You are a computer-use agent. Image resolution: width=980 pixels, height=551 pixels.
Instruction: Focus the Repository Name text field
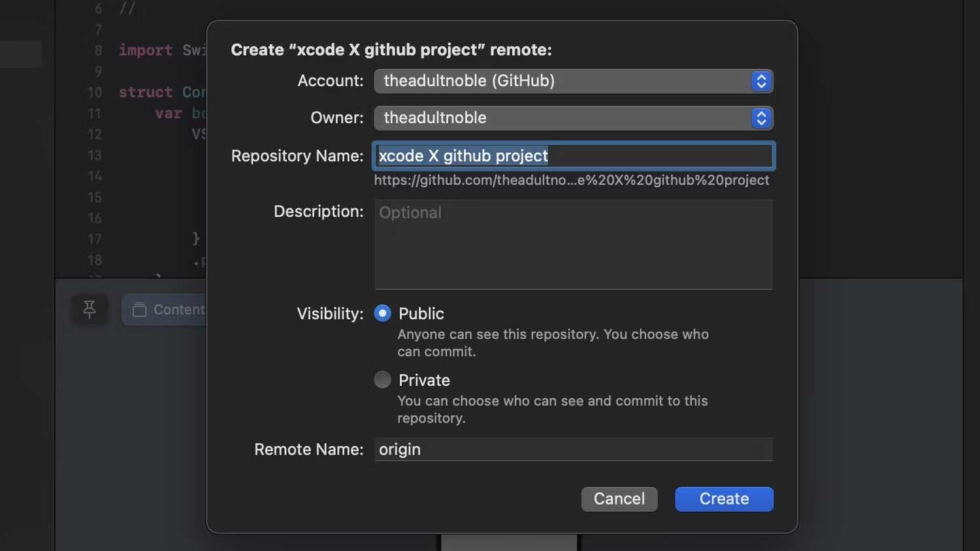coord(653,156)
